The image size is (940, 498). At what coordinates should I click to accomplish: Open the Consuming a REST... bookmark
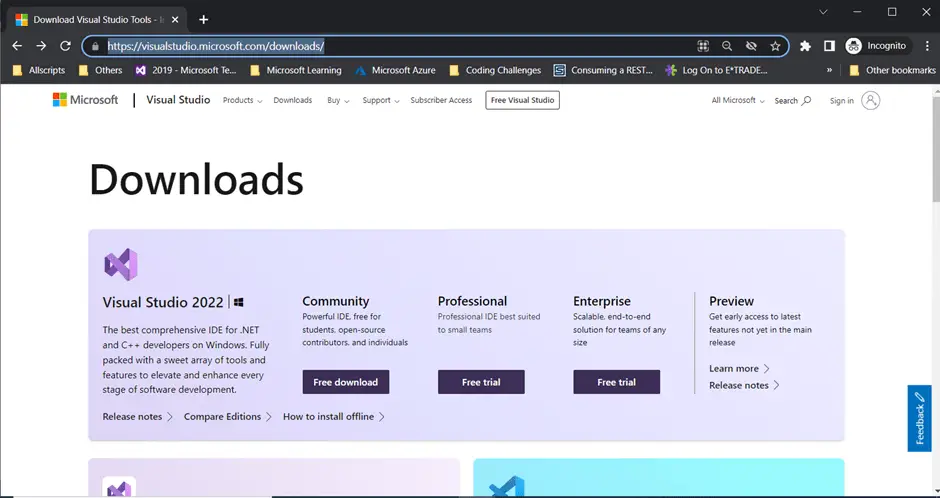pyautogui.click(x=603, y=70)
